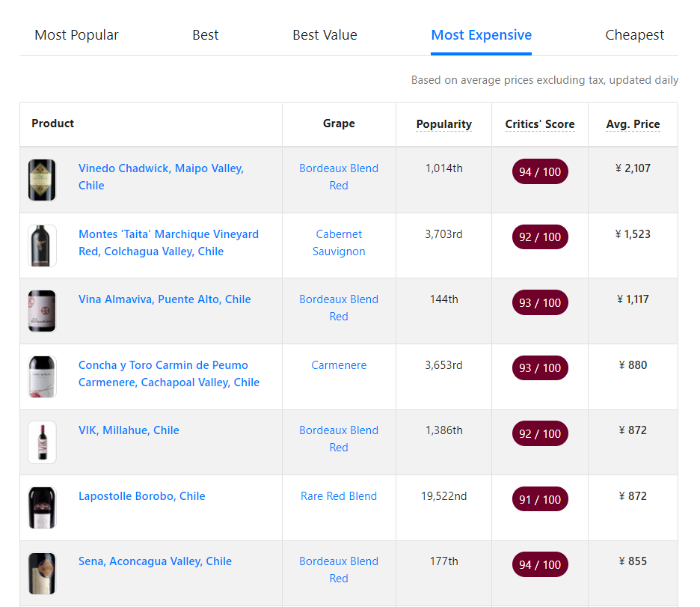
Task: Select the VIK Millahue bottle thumbnail
Action: click(42, 442)
